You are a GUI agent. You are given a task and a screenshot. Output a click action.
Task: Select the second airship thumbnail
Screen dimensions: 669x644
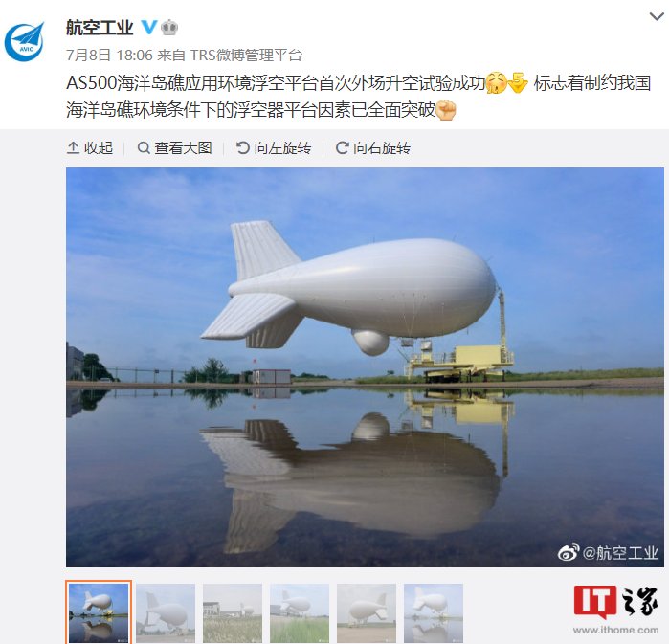point(166,613)
